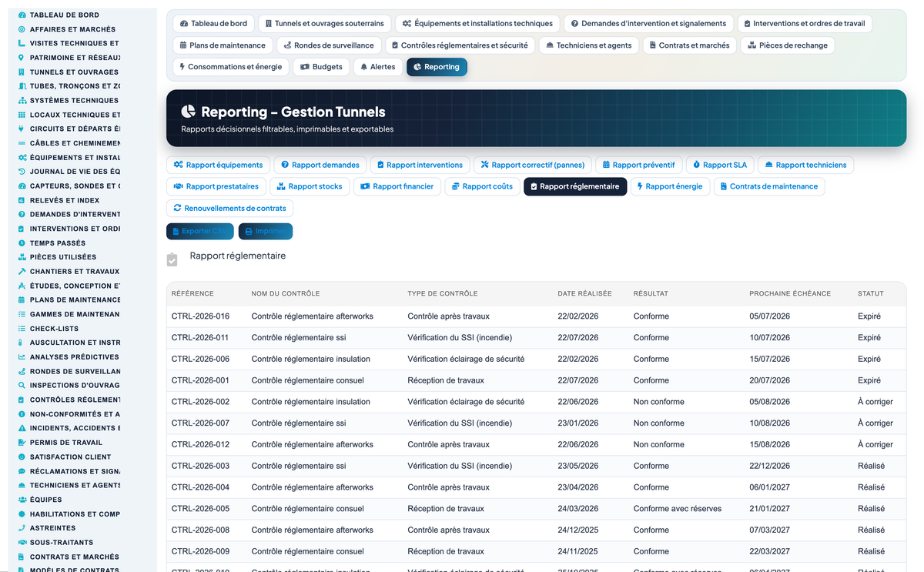Show the Rapport stocks report
Image resolution: width=924 pixels, height=572 pixels.
[310, 186]
